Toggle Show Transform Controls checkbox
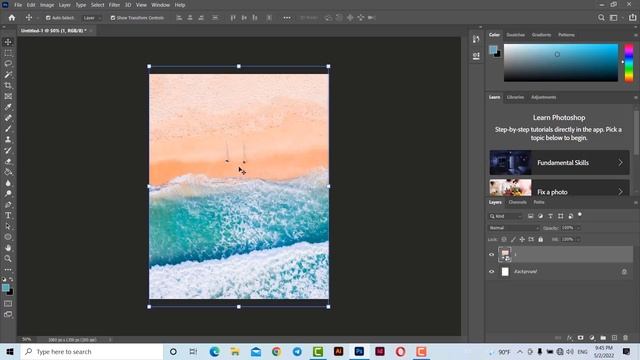This screenshot has height=360, width=640. point(113,18)
